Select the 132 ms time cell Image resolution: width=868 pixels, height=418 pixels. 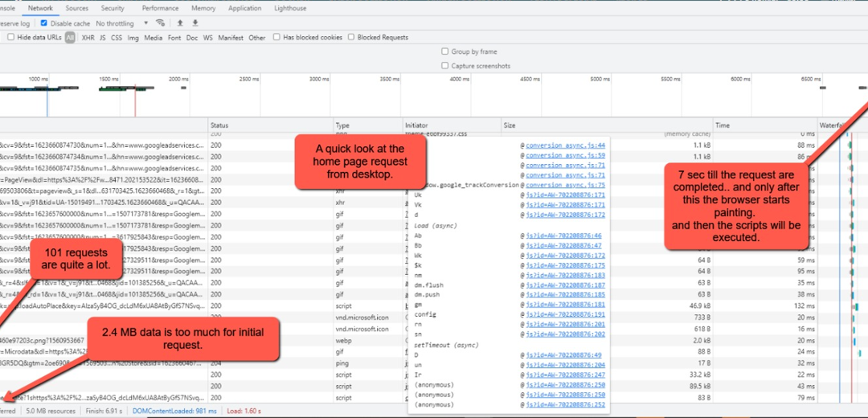[805, 305]
